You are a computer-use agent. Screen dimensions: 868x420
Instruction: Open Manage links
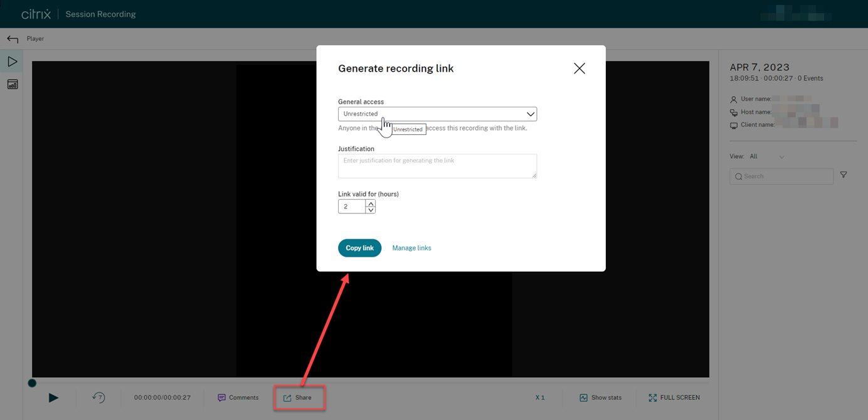411,247
